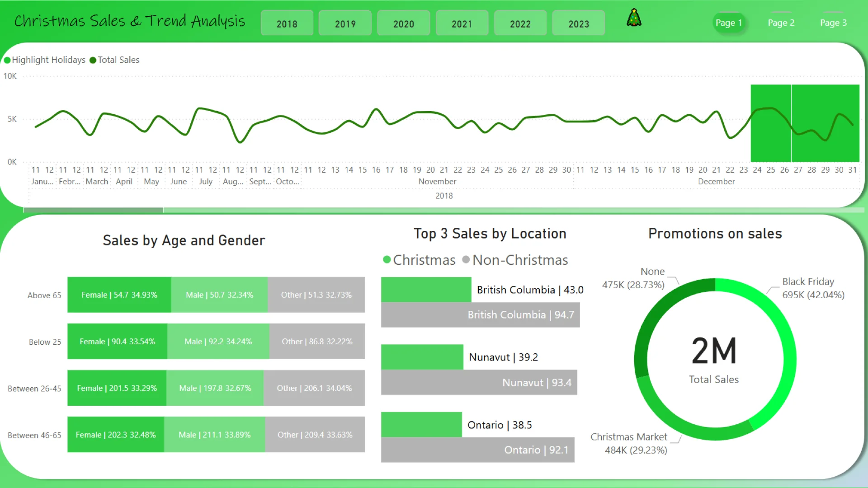Select Above 65 Female 54.7 bar segment

[x=119, y=295]
